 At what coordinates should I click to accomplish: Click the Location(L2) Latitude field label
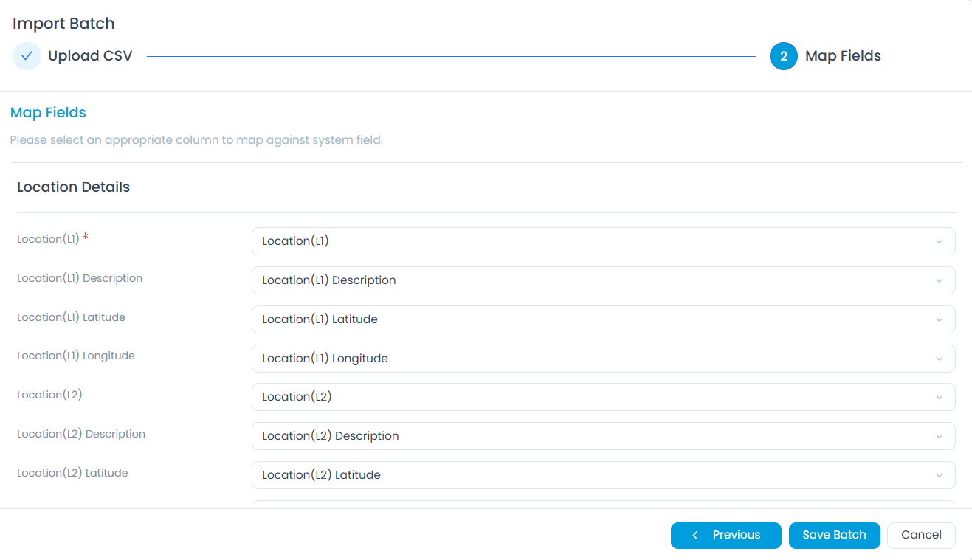click(72, 473)
